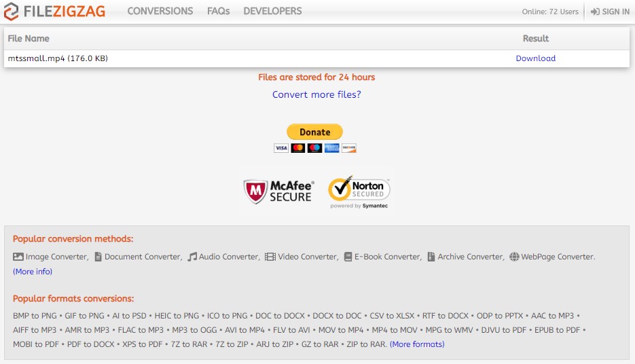Click the MOV to MP4 text
Screen dimensions: 635x364
pyautogui.click(x=340, y=330)
